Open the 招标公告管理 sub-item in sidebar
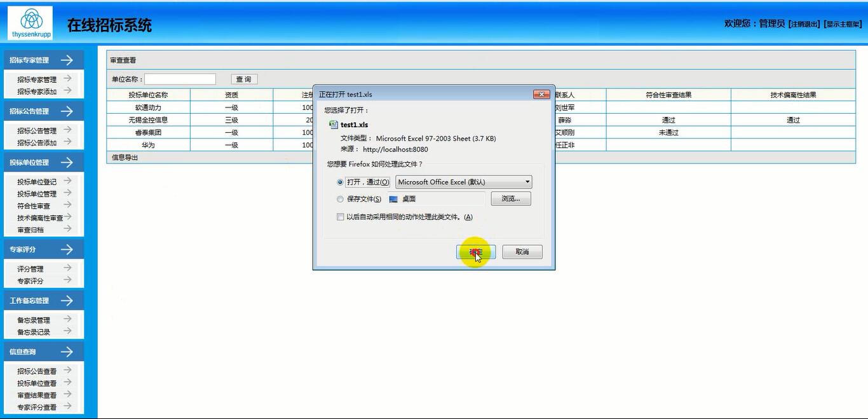868x419 pixels. tap(37, 130)
